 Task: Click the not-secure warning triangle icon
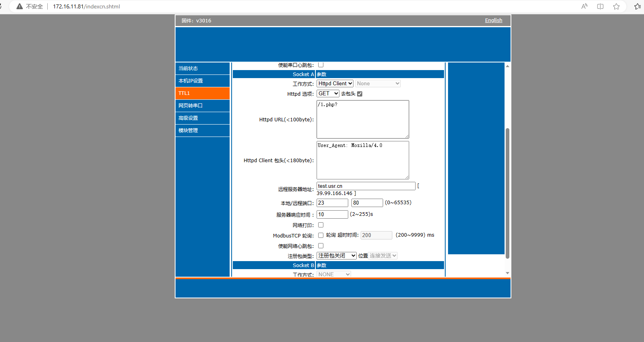pyautogui.click(x=19, y=6)
